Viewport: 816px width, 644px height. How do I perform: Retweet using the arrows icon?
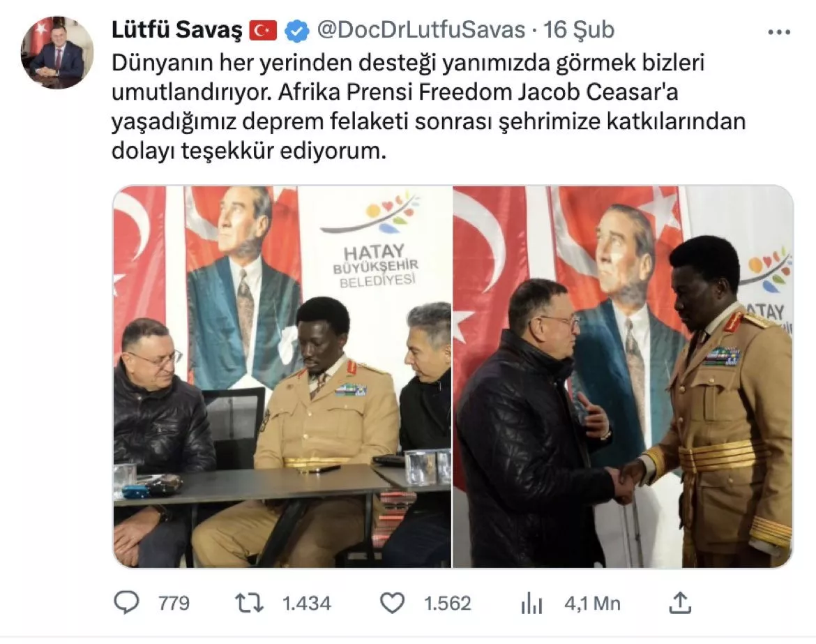pos(249,604)
